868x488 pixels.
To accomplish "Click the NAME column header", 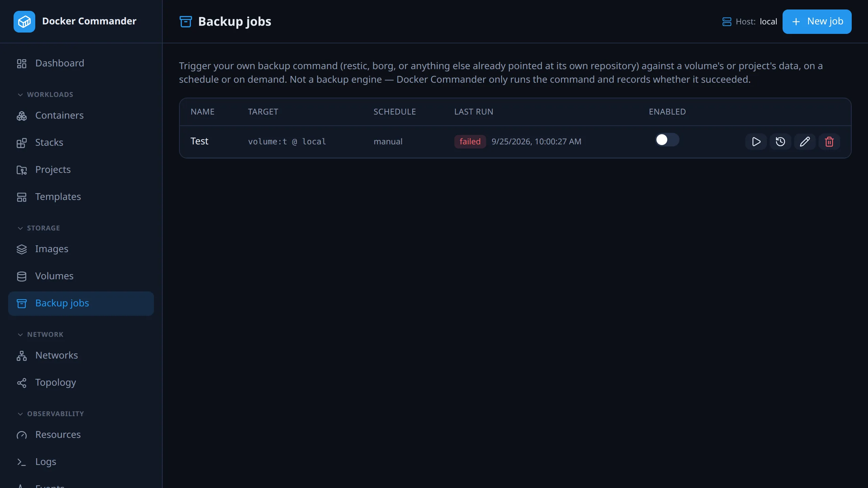I will coord(202,112).
